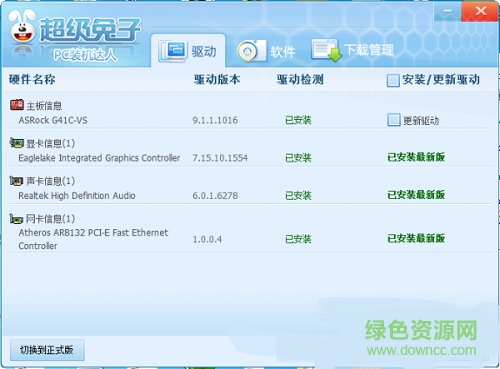This screenshot has width=500, height=369.
Task: Tick the 更新驱动 checkbox for ASRock G41C-VS
Action: (x=394, y=120)
